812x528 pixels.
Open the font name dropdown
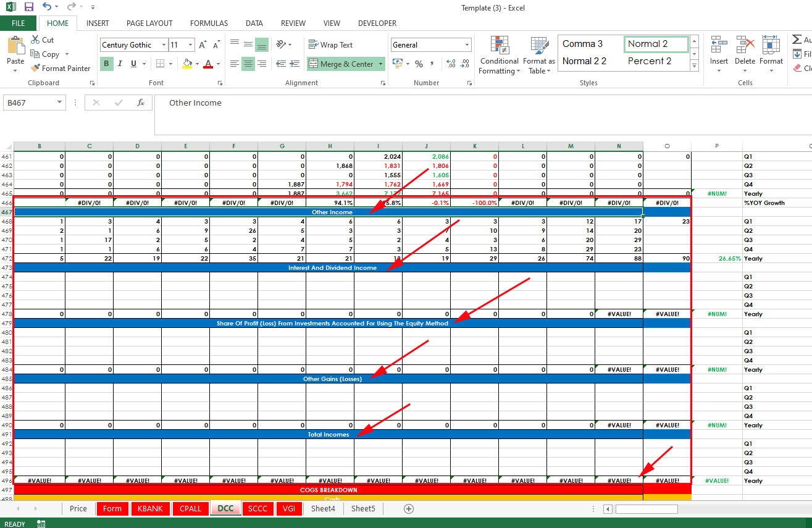coord(164,45)
